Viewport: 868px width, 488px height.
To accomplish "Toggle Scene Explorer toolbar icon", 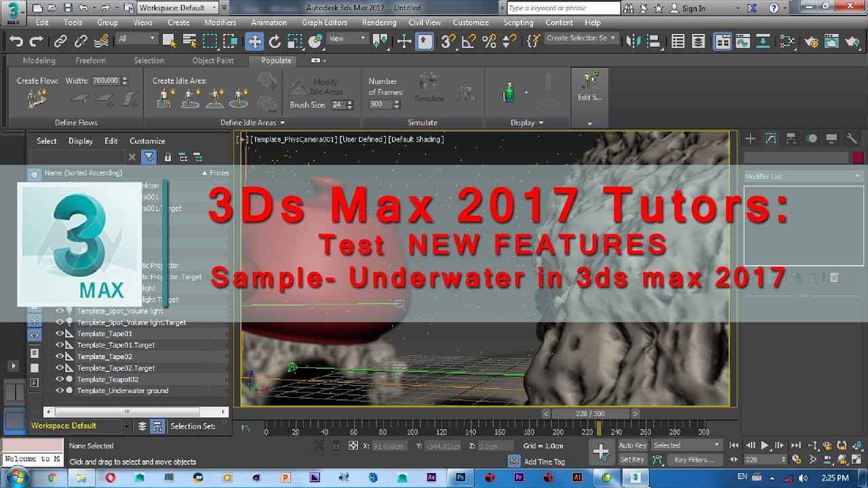I will (678, 41).
